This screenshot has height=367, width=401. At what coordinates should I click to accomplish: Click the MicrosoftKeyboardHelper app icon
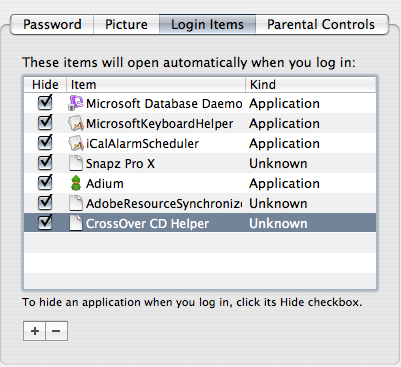[76, 123]
